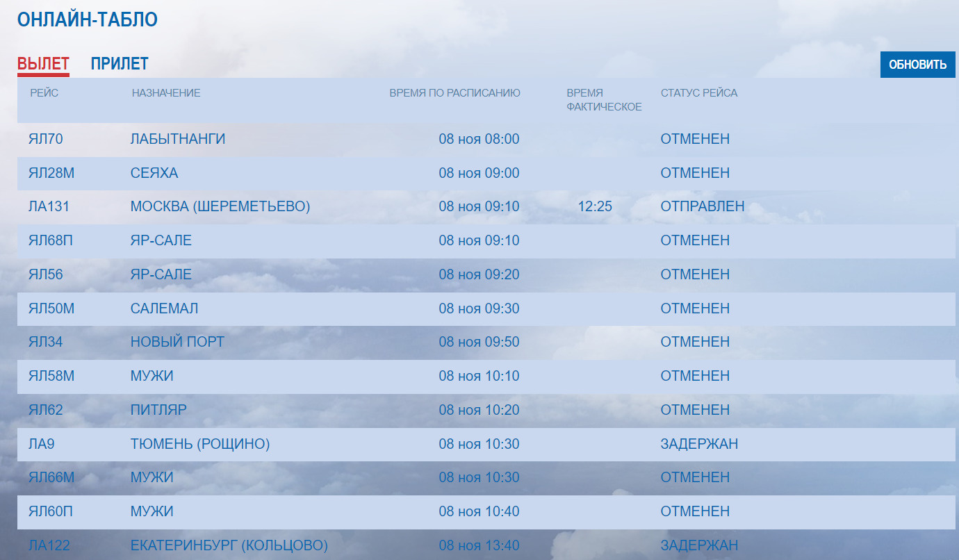The image size is (959, 560).
Task: Click destination МОСКВА (ШЕРЕМЕТЬЕВО)
Action: (220, 206)
